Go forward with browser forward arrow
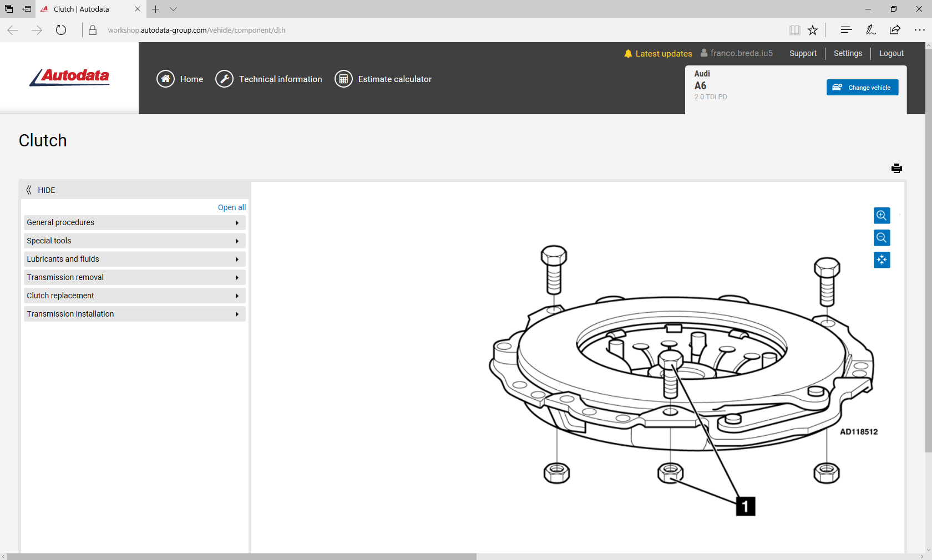Viewport: 932px width, 560px height. coord(37,30)
